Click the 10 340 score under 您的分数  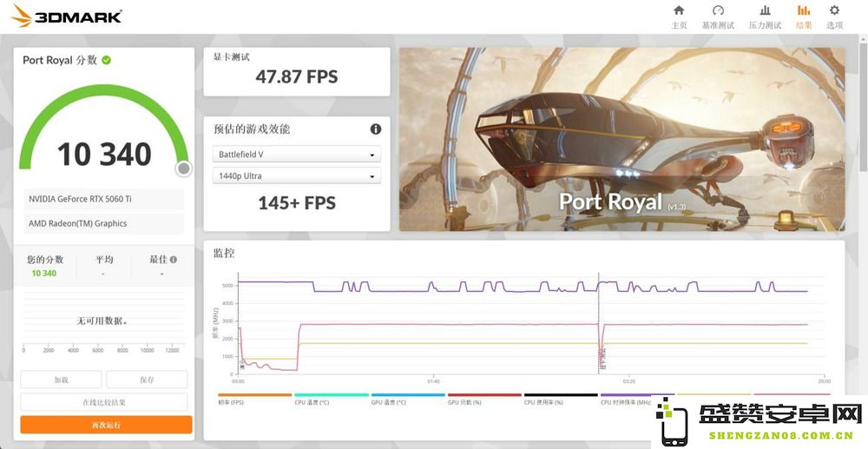[x=43, y=274]
